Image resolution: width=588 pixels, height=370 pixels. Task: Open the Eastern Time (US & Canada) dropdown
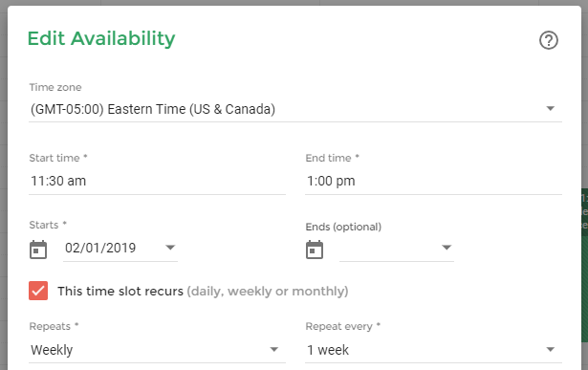(x=295, y=109)
